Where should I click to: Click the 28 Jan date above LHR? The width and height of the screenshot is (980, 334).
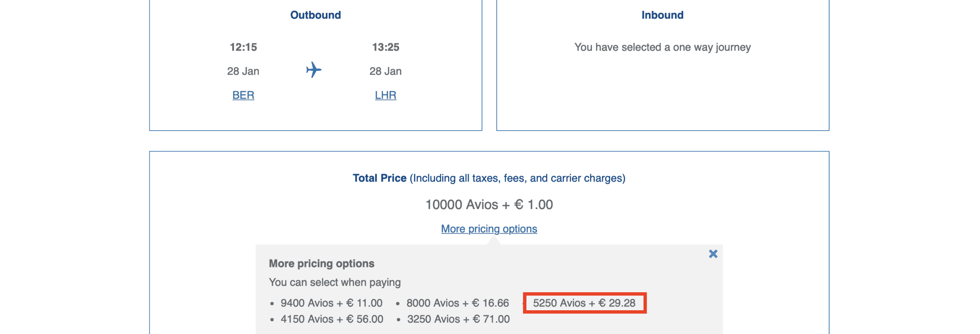click(385, 71)
